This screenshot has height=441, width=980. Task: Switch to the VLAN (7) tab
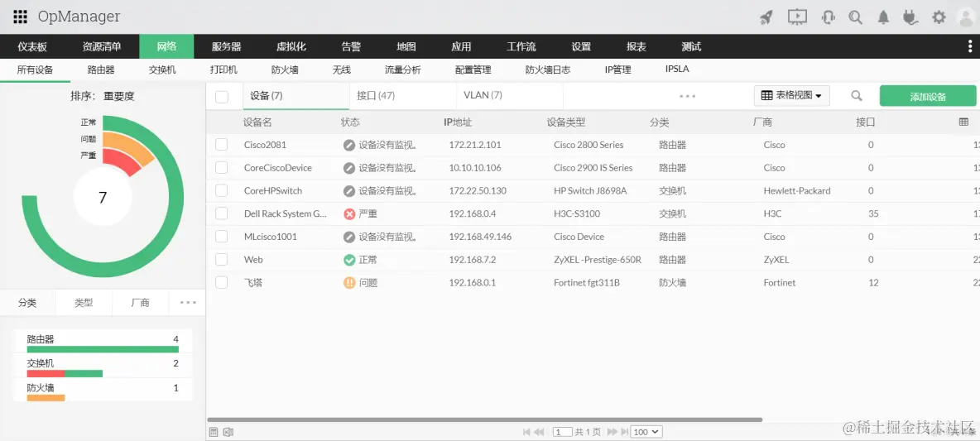pos(483,96)
